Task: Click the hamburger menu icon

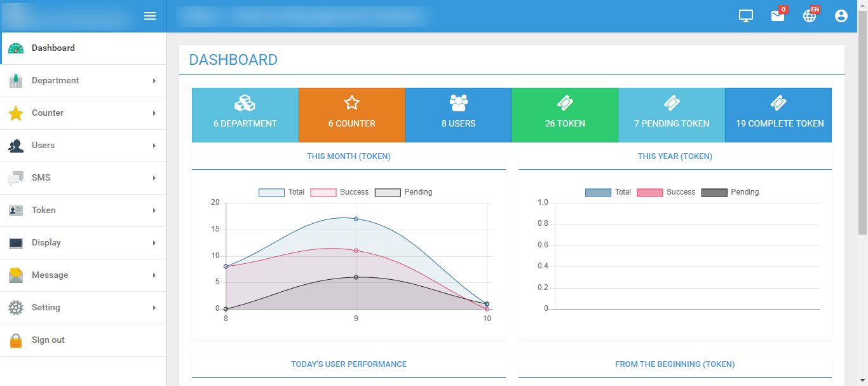Action: click(x=150, y=16)
